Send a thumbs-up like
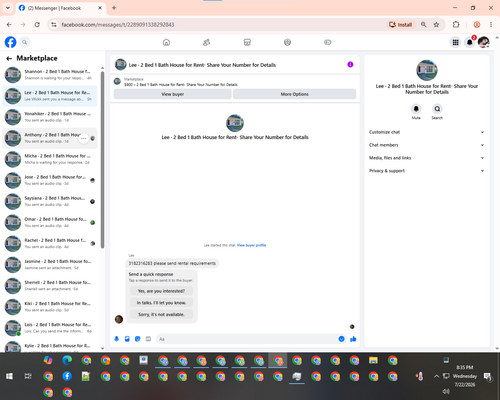The height and width of the screenshot is (400, 500). click(x=353, y=339)
